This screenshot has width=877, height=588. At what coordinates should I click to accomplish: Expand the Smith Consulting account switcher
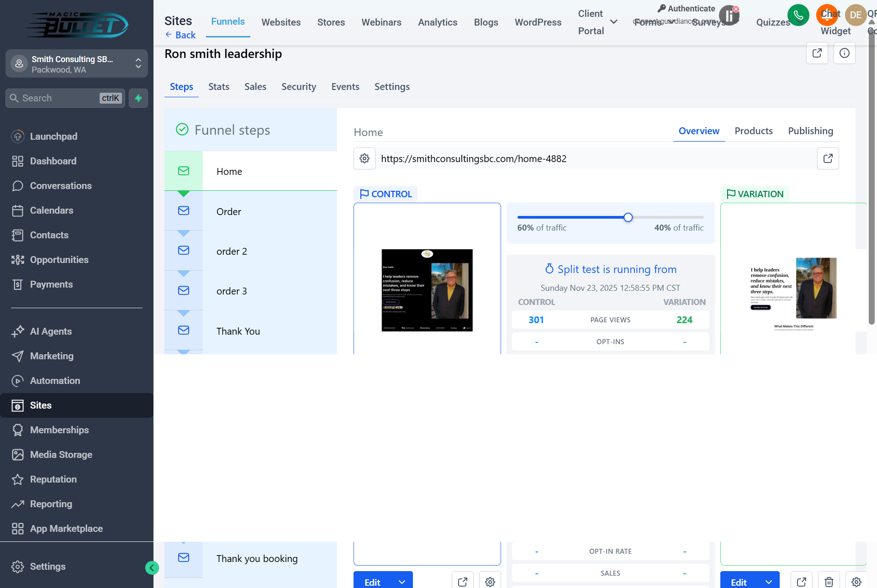(77, 64)
